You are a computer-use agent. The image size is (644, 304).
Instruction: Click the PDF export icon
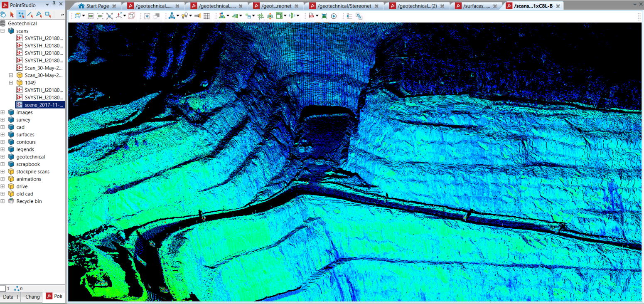point(311,16)
